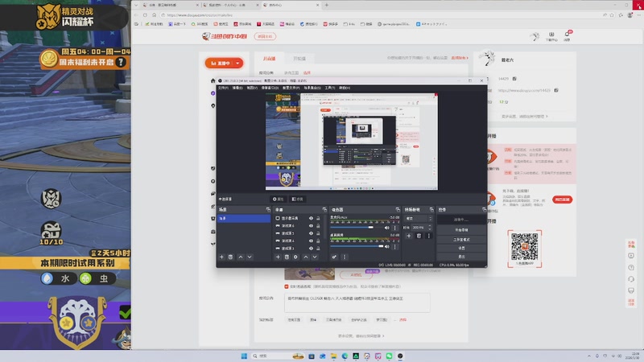Move source down in OBS Sources panel
This screenshot has height=362, width=644.
click(315, 257)
